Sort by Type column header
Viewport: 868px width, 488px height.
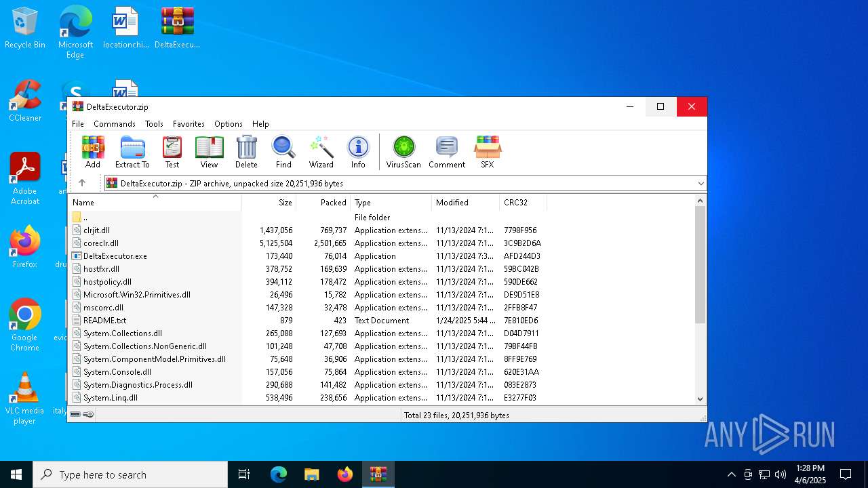[391, 202]
